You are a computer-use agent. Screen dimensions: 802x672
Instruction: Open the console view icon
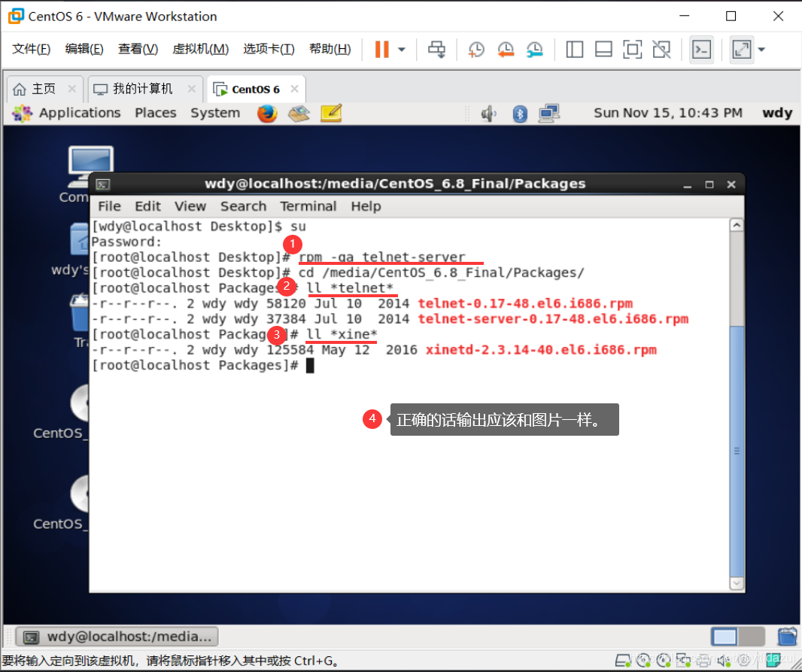pyautogui.click(x=701, y=49)
